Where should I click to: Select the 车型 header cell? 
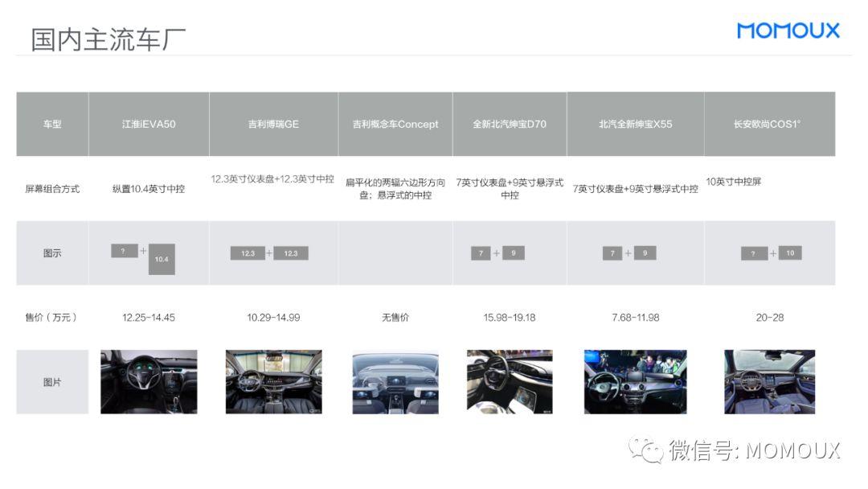52,124
